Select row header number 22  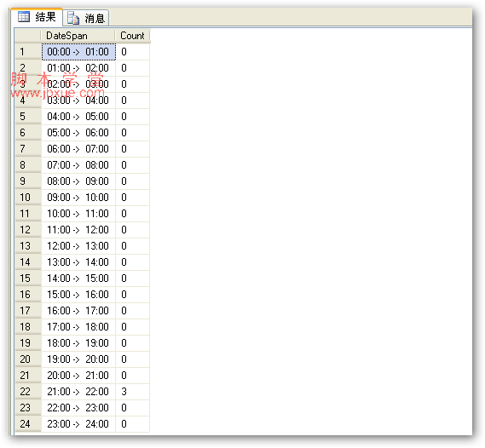pyautogui.click(x=28, y=392)
